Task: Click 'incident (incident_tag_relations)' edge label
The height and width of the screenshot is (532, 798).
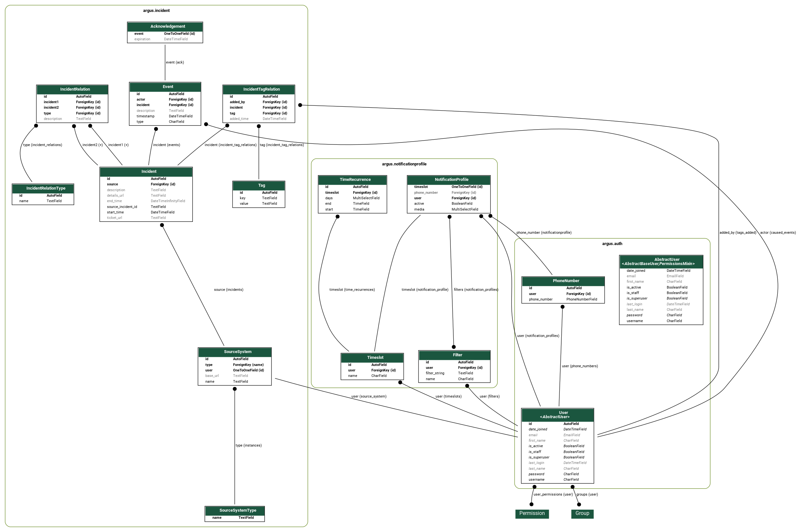Action: pyautogui.click(x=231, y=145)
